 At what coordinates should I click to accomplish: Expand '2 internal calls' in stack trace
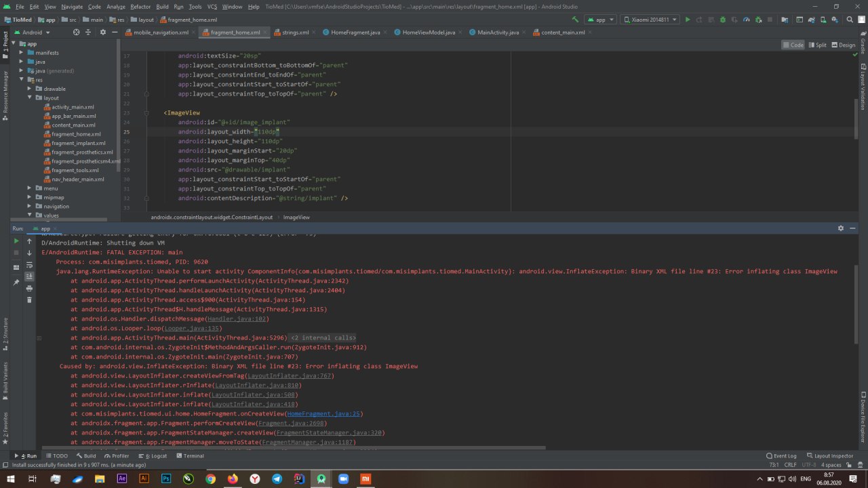click(x=323, y=338)
